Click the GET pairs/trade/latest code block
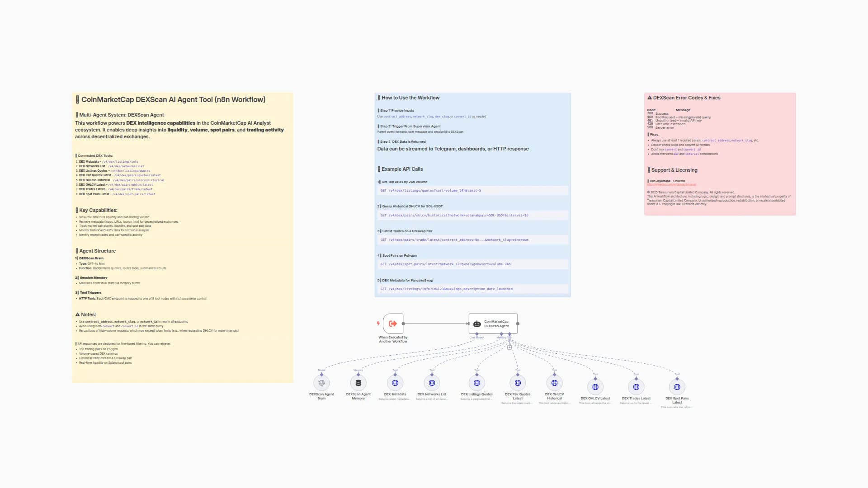The image size is (868, 488). 473,239
